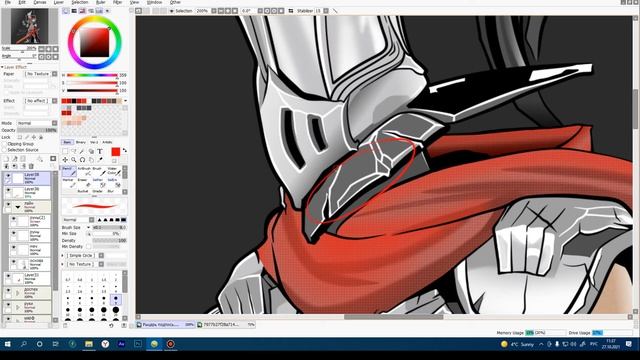Viewport: 640px width, 360px height.
Task: Select brush size 10 preset
Action: [68, 311]
